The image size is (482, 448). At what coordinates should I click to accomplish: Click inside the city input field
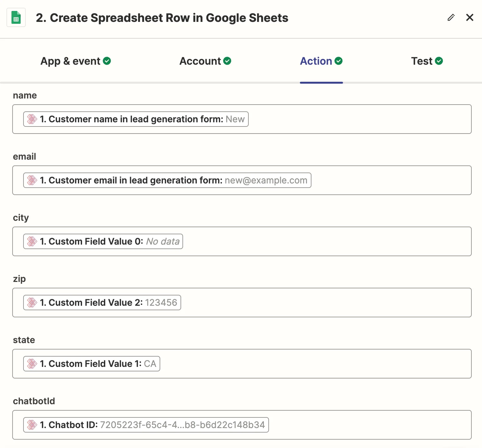point(322,241)
